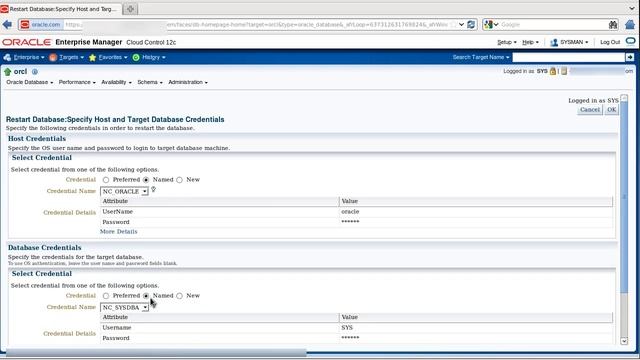Click the orcl target name
Viewport: 640px width, 360px height.
pos(20,71)
